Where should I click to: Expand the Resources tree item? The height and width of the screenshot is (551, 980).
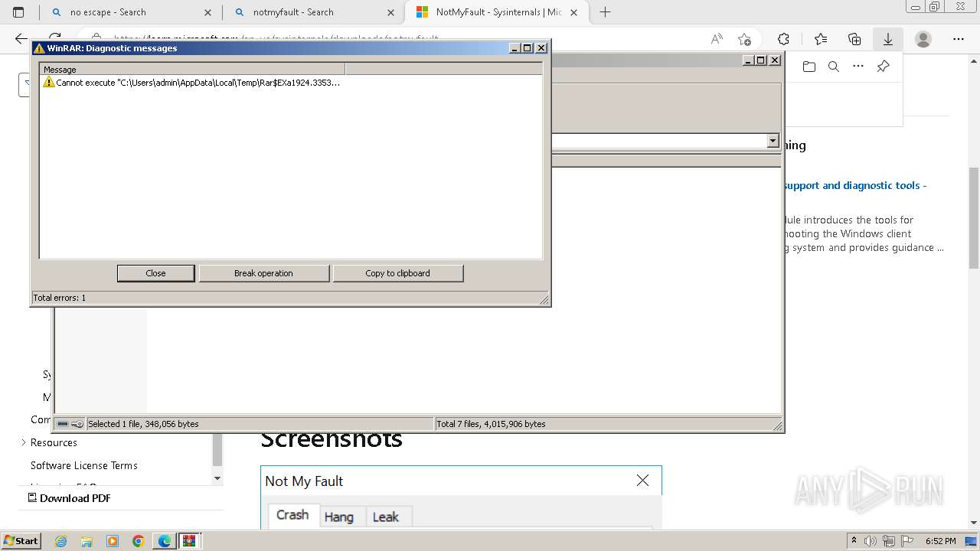click(x=24, y=442)
